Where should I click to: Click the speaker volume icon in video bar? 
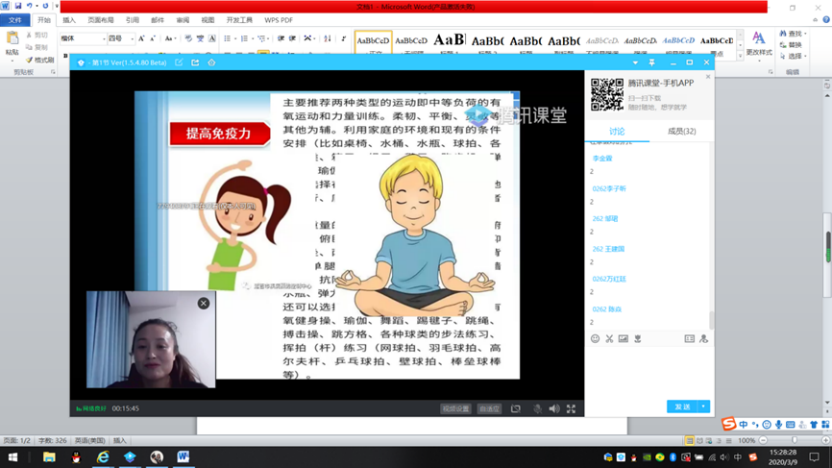click(554, 409)
